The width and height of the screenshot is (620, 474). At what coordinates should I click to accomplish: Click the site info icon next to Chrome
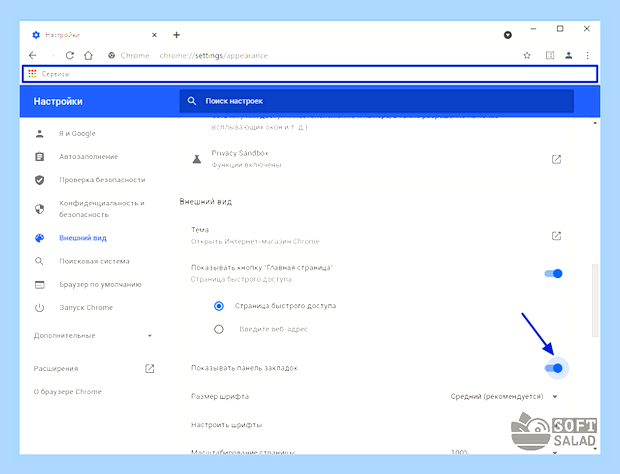(x=112, y=55)
